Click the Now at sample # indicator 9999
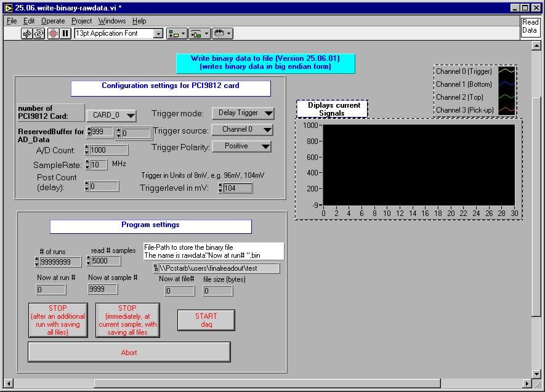The image size is (545, 392). [103, 289]
